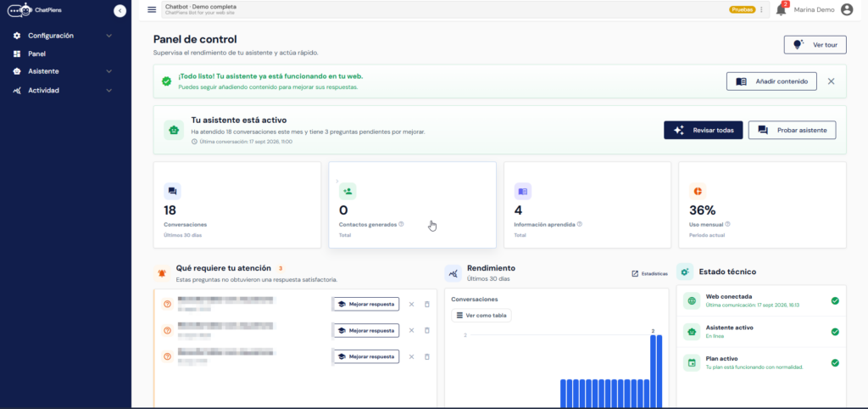Click the first question's orange question icon

pos(167,305)
